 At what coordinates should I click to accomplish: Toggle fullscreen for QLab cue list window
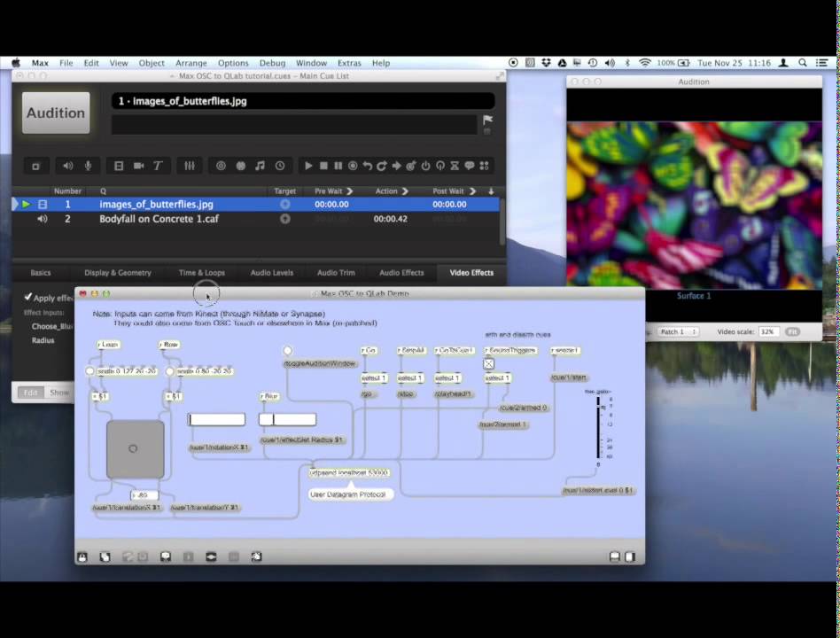click(500, 76)
